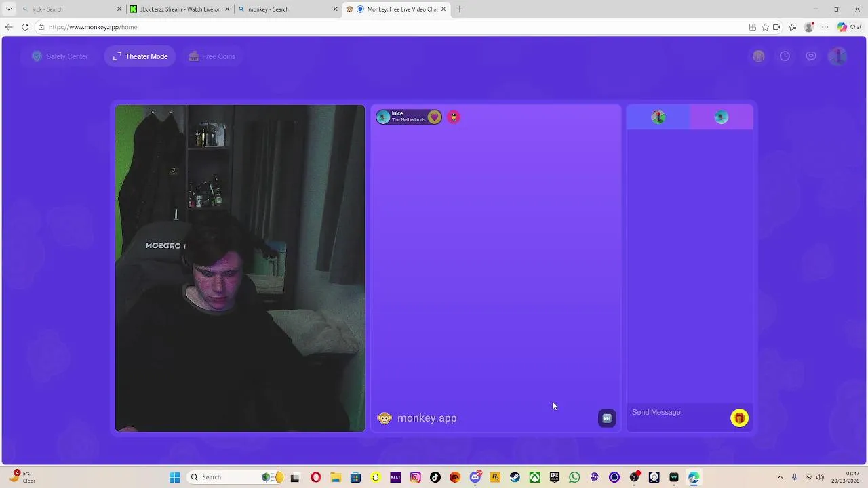Open my profile avatar in the top right
This screenshot has width=868, height=488.
838,56
